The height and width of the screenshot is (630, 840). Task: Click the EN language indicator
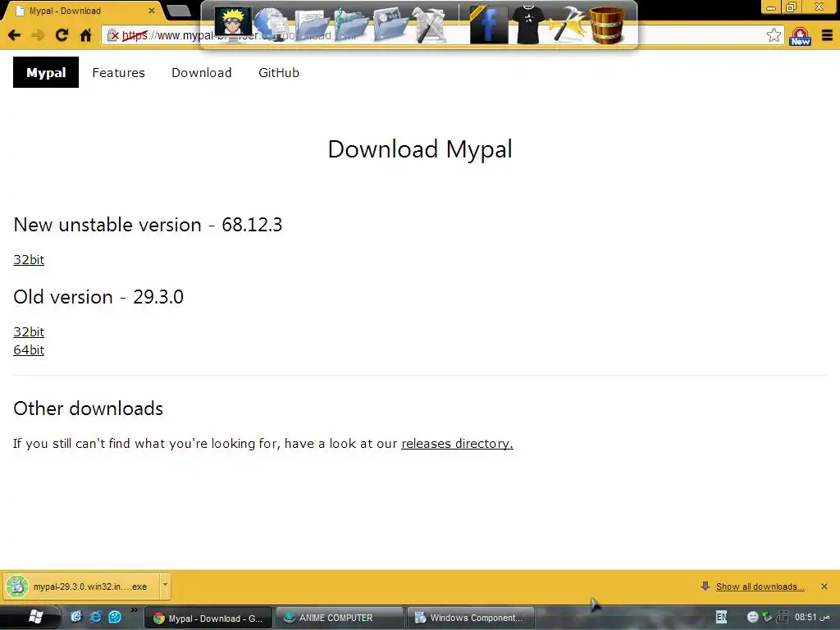[x=722, y=617]
